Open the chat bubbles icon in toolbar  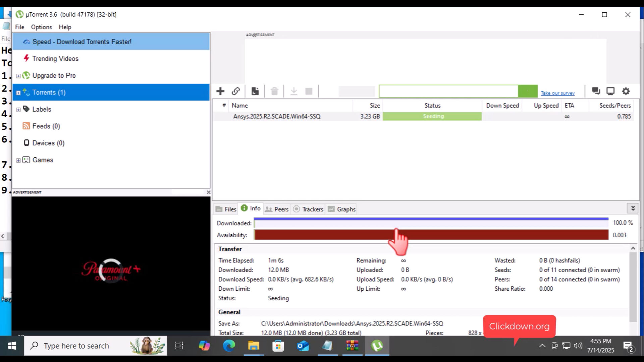coord(596,91)
